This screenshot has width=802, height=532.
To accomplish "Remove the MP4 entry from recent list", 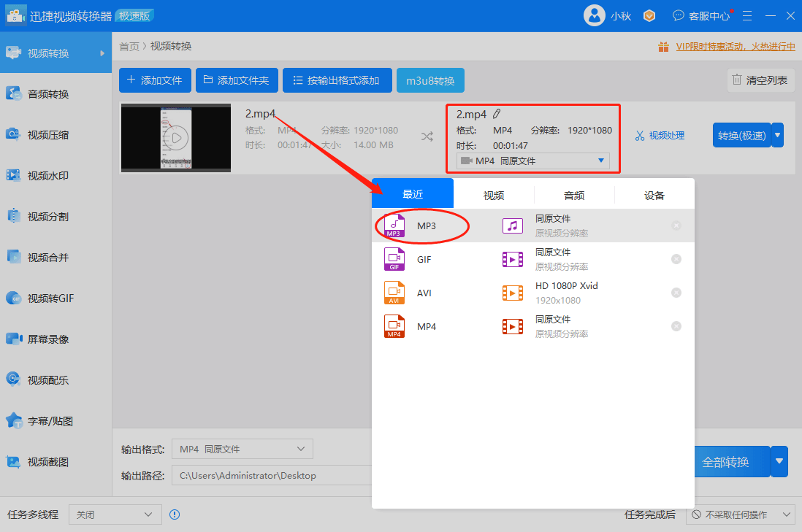I will coord(676,326).
